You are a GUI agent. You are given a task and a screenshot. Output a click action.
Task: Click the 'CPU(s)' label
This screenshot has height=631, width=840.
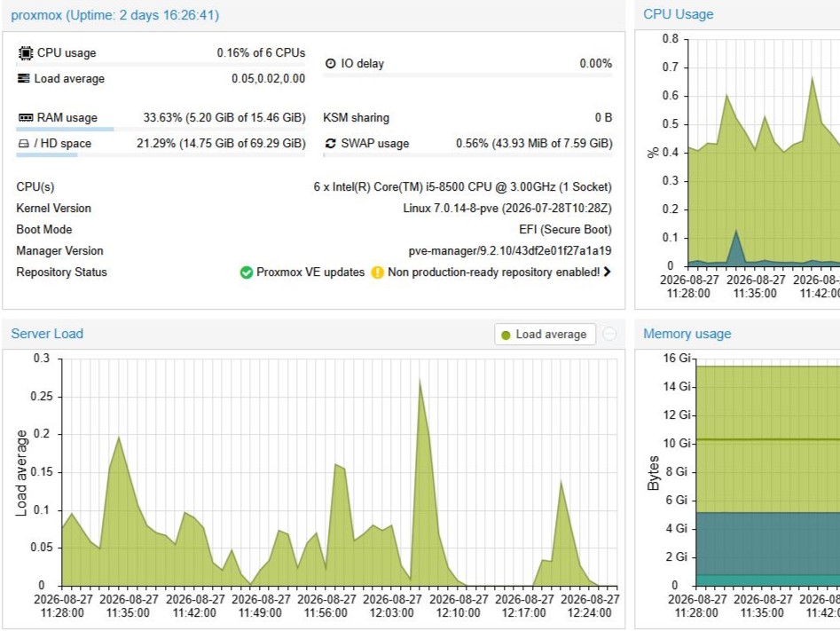click(35, 186)
